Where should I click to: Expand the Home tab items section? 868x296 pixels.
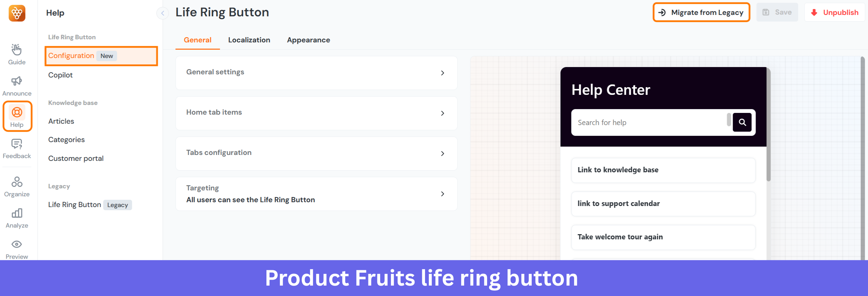pyautogui.click(x=316, y=113)
